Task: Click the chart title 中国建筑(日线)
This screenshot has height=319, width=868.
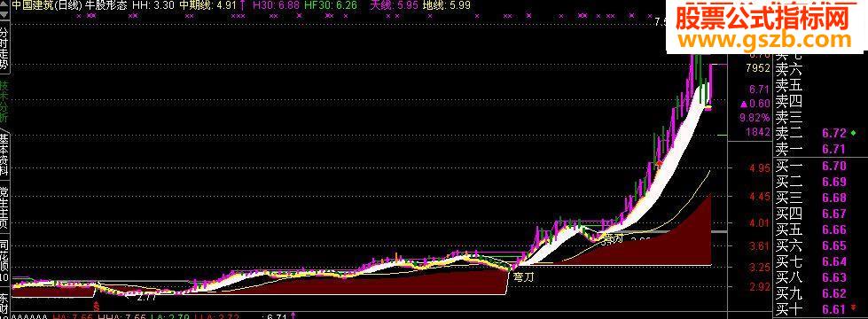Action: (x=47, y=5)
